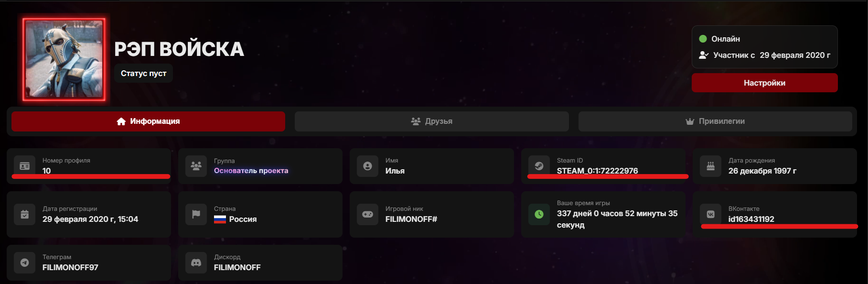Click the STEAM_0:1:72222976 value
Image resolution: width=868 pixels, height=284 pixels.
click(597, 171)
